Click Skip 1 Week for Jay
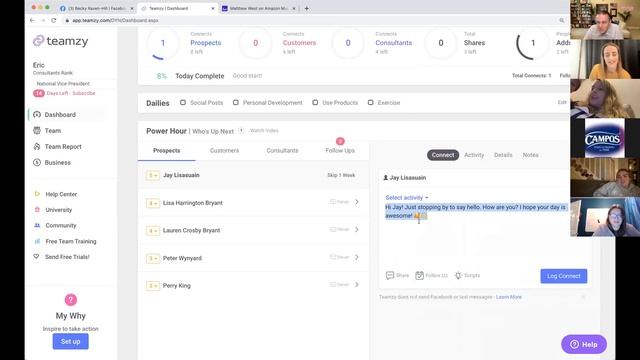This screenshot has height=360, width=640. click(x=341, y=175)
